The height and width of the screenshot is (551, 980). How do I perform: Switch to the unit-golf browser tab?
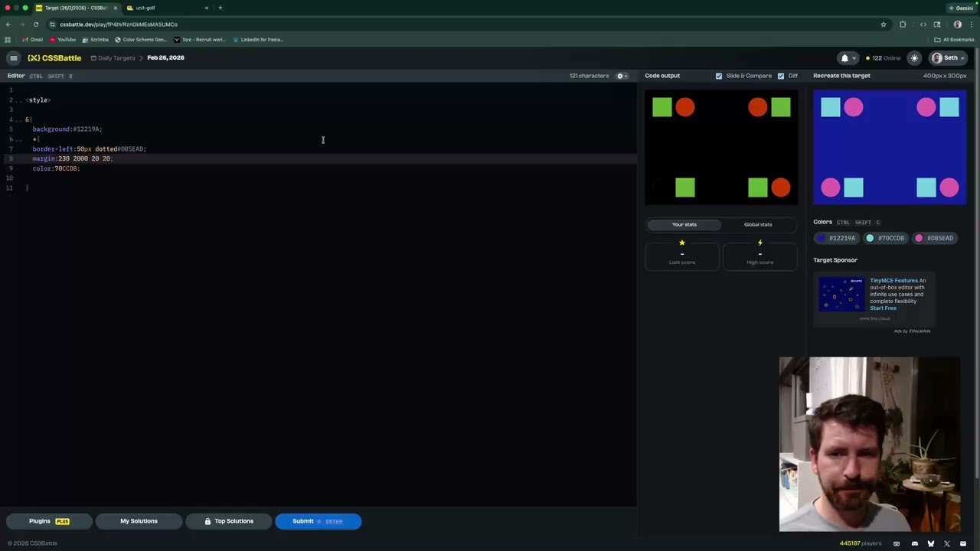[x=168, y=8]
